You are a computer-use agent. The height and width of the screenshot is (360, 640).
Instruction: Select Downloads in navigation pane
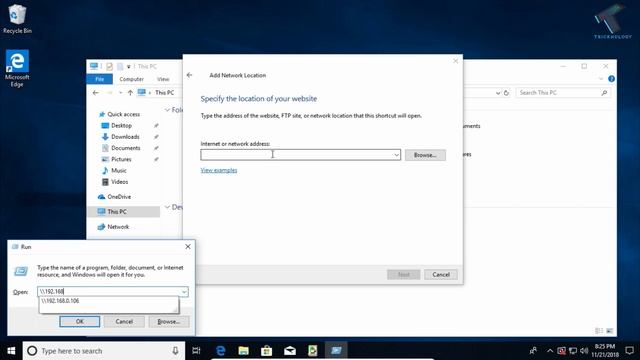point(125,137)
